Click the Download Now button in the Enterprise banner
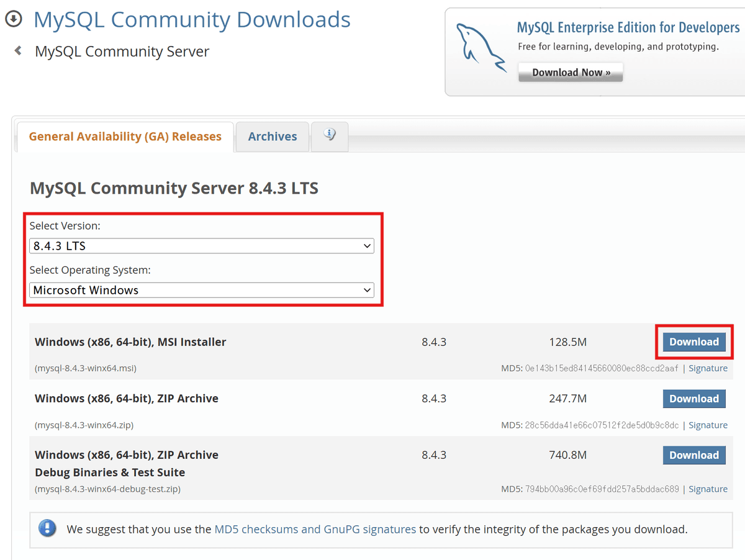This screenshot has width=745, height=560. tap(570, 72)
